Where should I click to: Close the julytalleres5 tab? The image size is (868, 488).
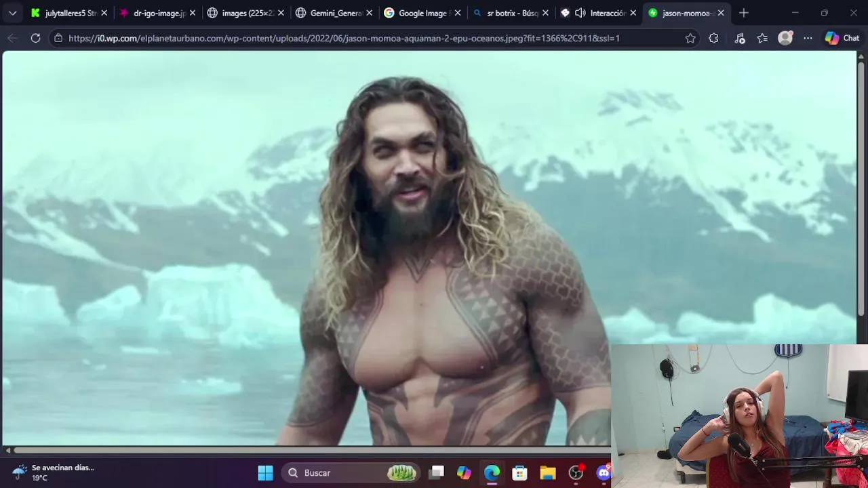(104, 13)
